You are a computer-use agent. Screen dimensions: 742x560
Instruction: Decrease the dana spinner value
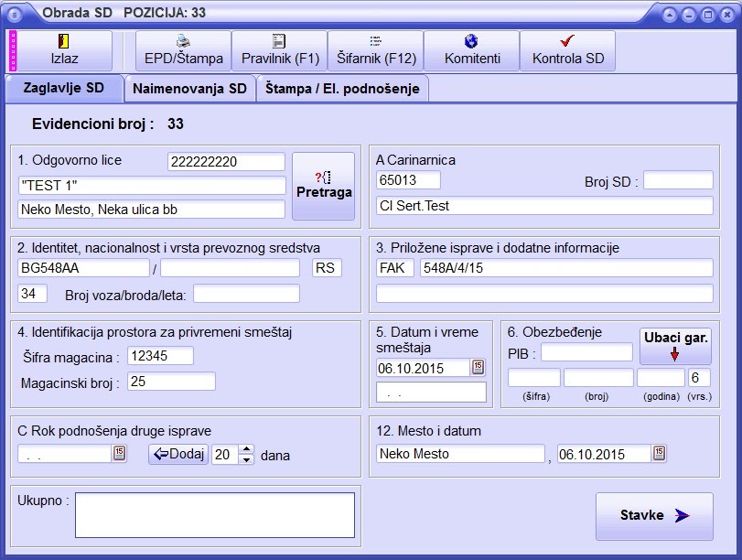[246, 459]
